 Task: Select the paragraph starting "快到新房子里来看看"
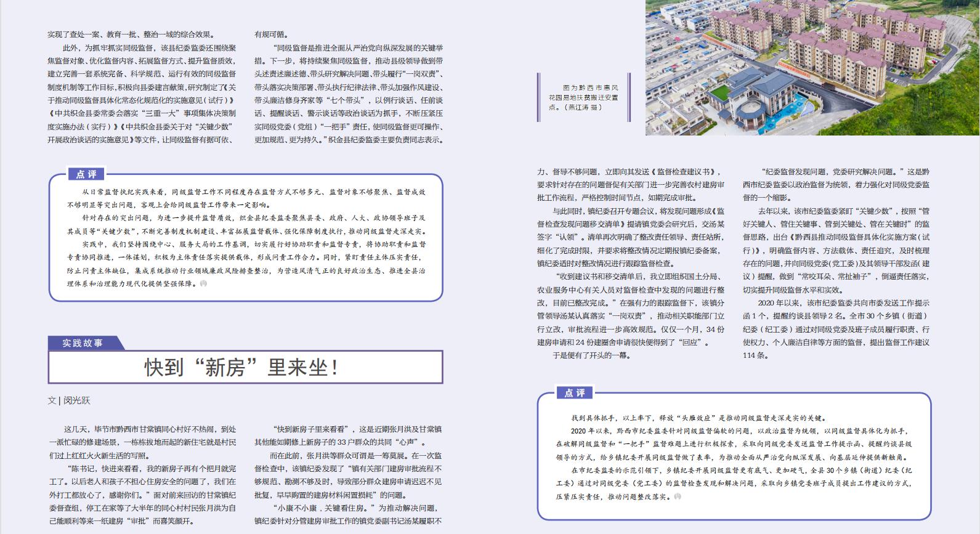click(348, 435)
